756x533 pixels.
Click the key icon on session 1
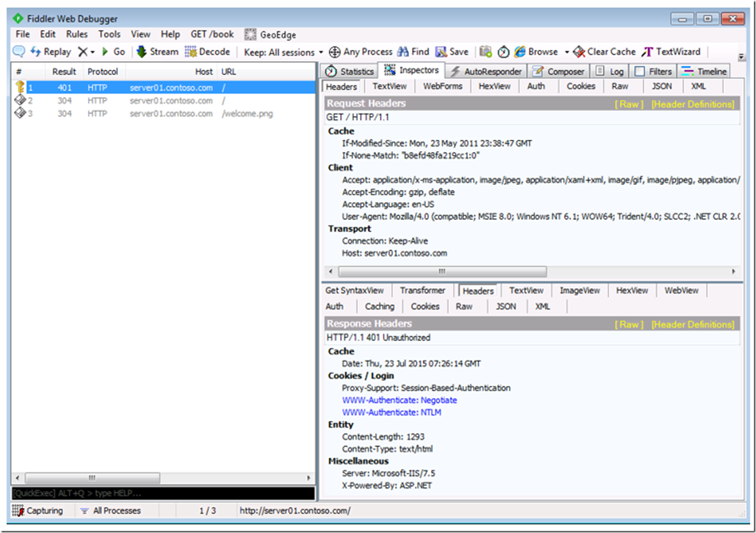tap(20, 87)
